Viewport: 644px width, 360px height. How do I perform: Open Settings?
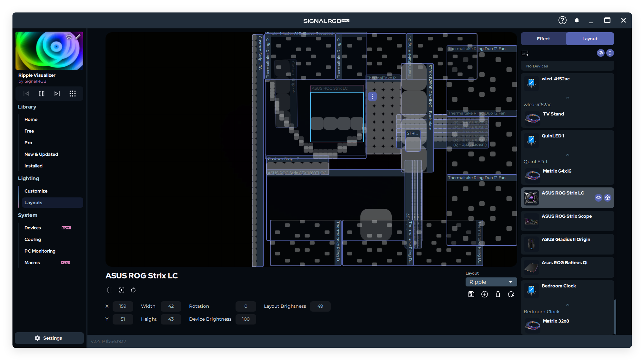click(49, 338)
